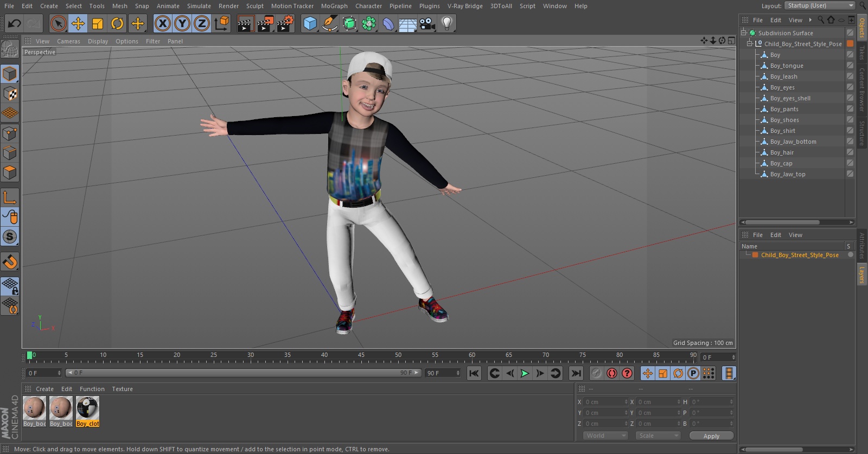Click the frame range preview slider
Image resolution: width=868 pixels, height=454 pixels.
(x=244, y=373)
